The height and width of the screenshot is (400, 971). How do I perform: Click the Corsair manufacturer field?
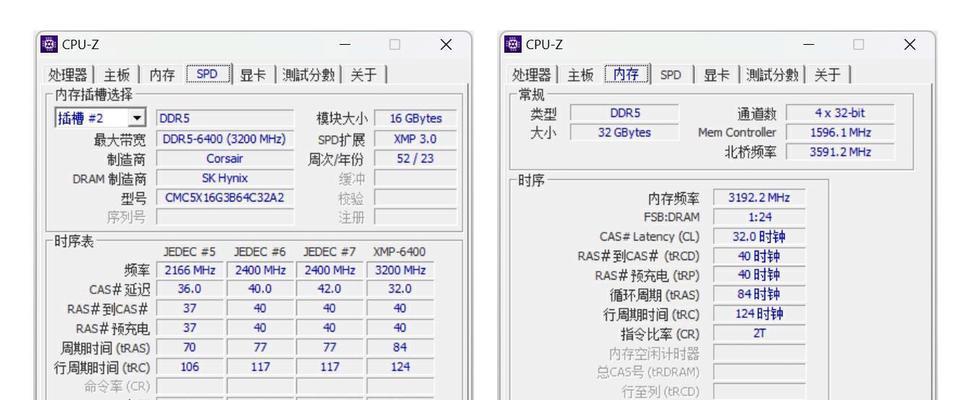[224, 159]
